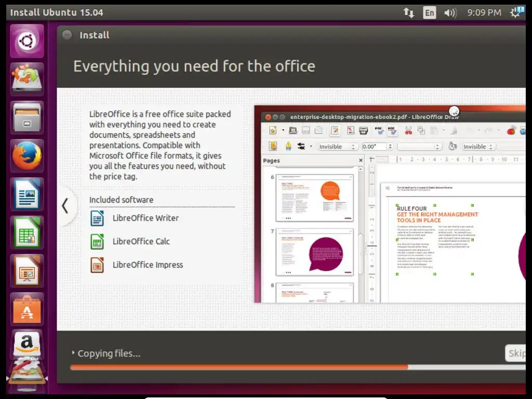
Task: Click 'Install Ubuntu 15.04' in top panel
Action: [56, 12]
